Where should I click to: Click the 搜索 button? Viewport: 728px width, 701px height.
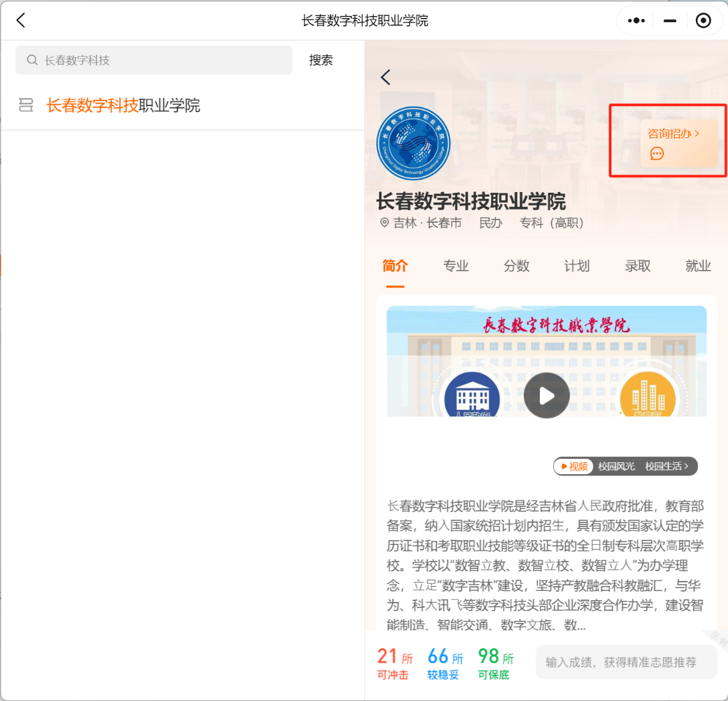(321, 60)
